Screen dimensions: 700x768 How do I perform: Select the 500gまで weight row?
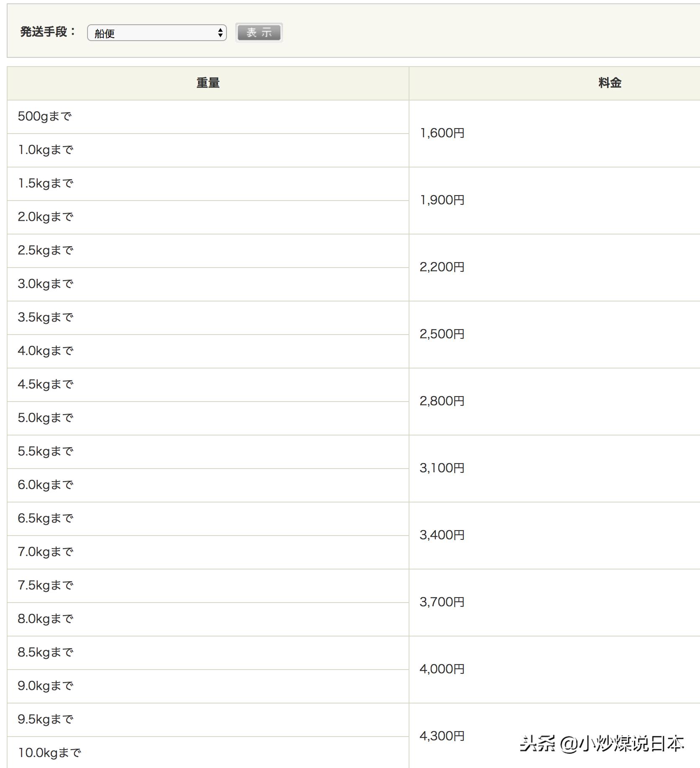coord(45,116)
